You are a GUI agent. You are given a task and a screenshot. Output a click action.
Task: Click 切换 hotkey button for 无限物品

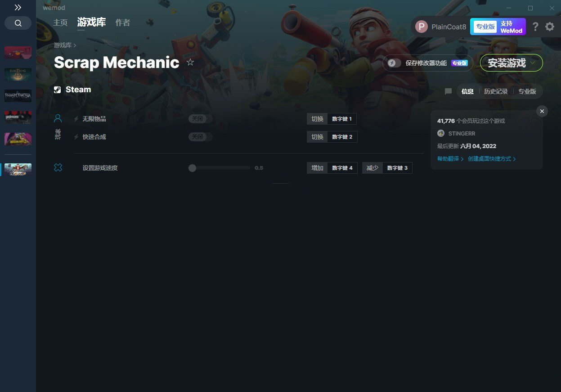click(x=317, y=119)
